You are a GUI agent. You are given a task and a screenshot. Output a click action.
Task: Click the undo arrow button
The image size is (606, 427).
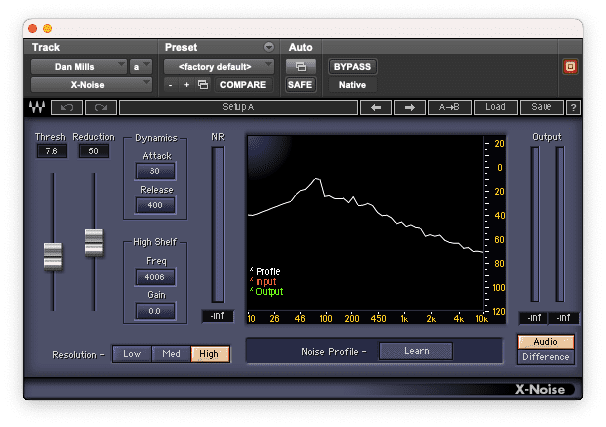click(67, 107)
